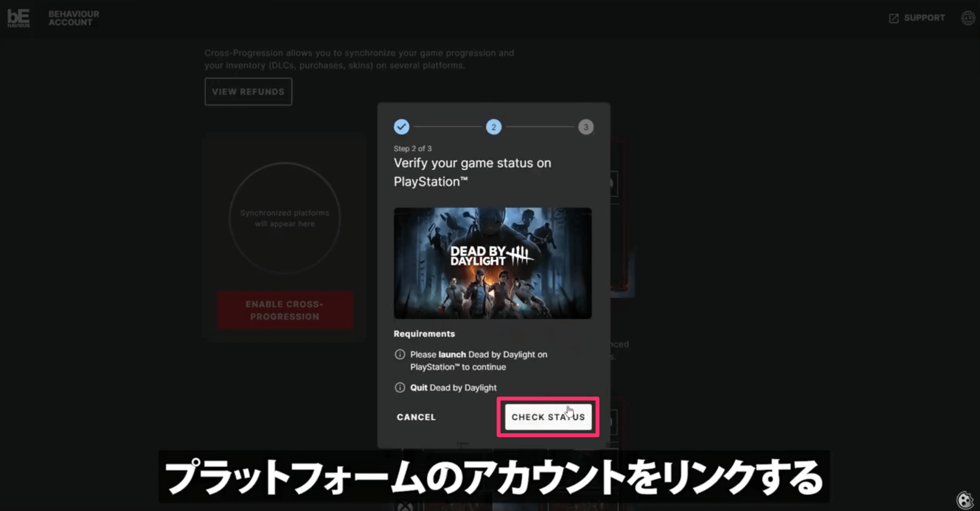Select step 3 circle in progress stepper
The height and width of the screenshot is (511, 980).
(x=586, y=127)
